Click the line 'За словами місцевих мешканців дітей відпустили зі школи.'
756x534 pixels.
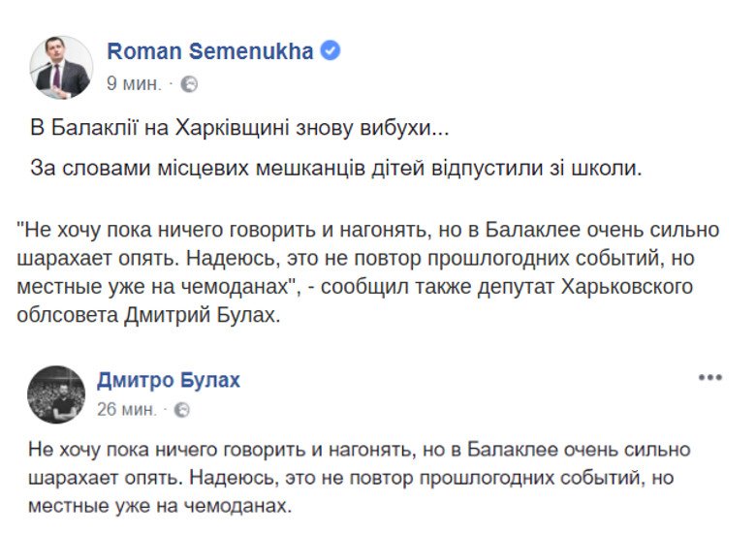click(x=336, y=169)
